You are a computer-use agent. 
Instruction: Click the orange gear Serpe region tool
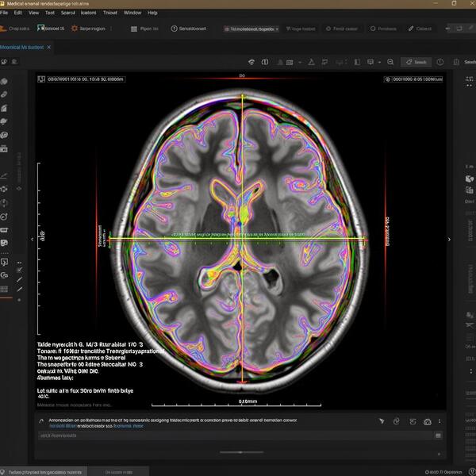(75, 29)
